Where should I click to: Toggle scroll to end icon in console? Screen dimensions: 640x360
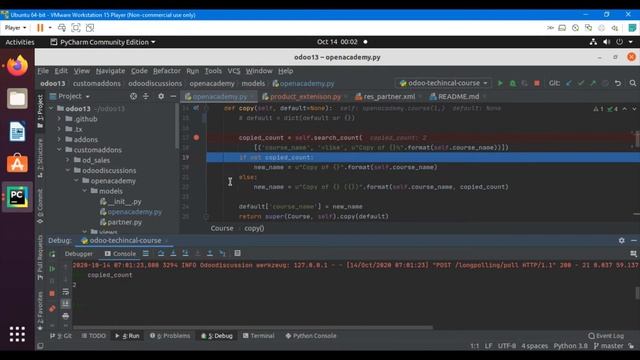pyautogui.click(x=66, y=304)
